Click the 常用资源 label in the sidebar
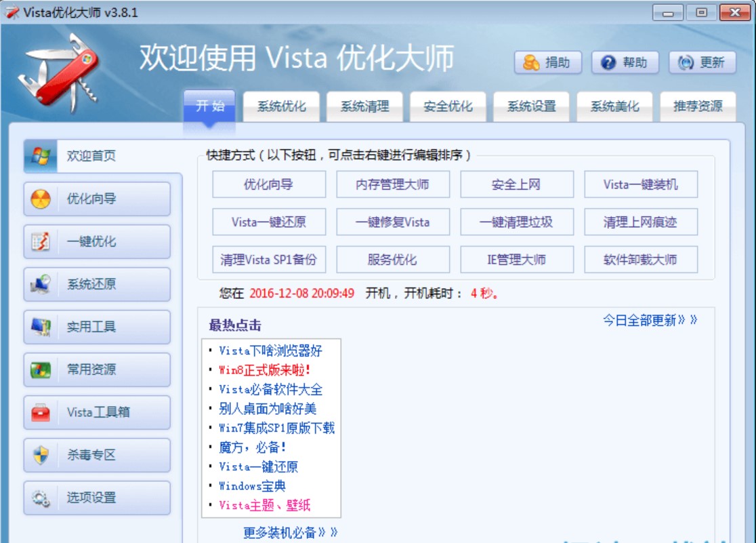 click(x=91, y=369)
